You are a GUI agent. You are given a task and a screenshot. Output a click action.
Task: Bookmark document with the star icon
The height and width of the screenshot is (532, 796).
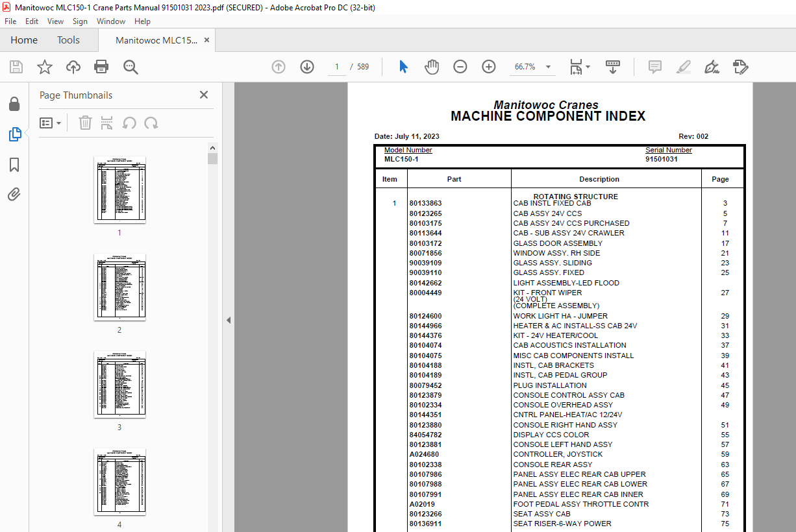tap(45, 67)
